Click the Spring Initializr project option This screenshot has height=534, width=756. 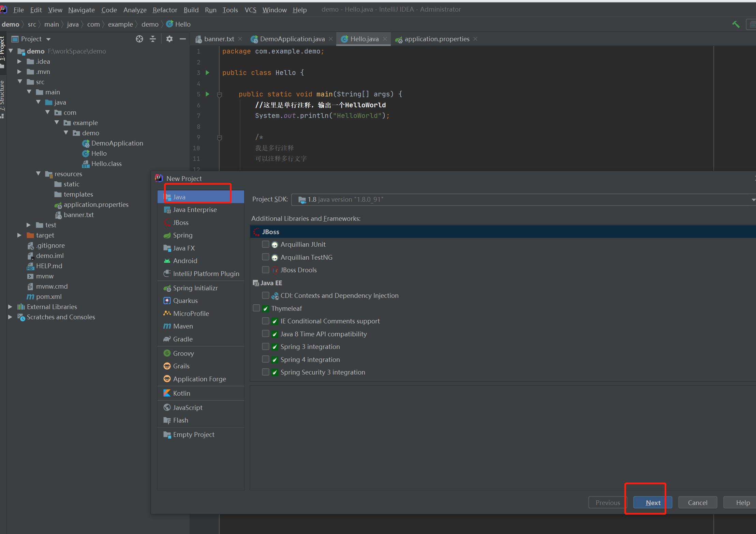click(195, 288)
